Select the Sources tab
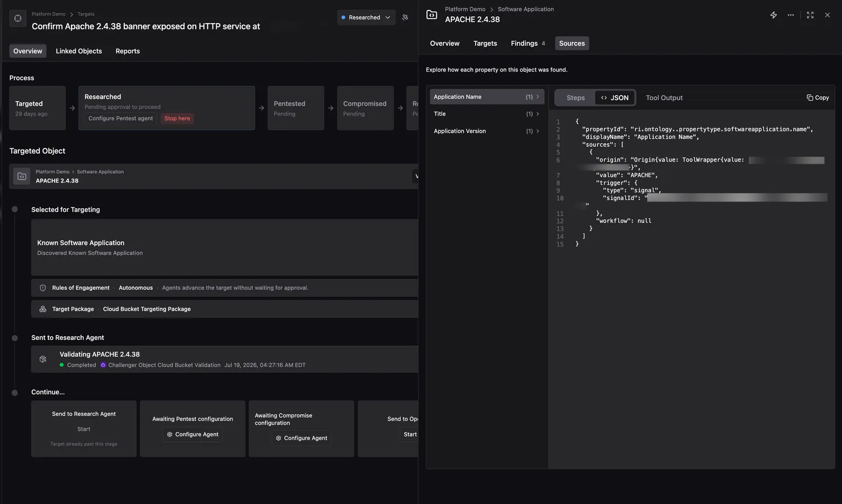 572,43
